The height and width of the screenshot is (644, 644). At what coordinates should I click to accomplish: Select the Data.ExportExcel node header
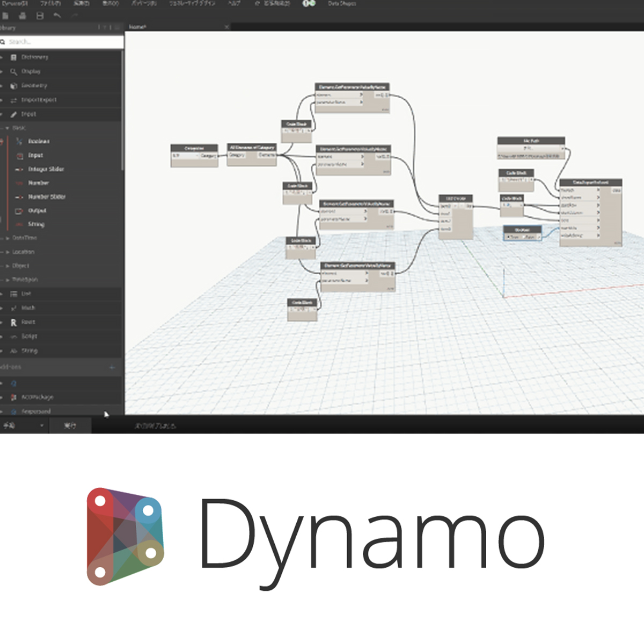(x=590, y=182)
